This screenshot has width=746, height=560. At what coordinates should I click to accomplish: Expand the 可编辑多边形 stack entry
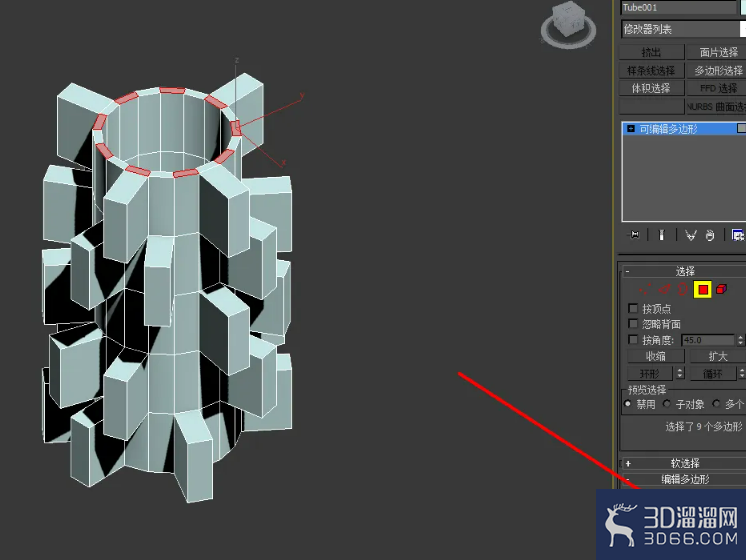point(631,128)
